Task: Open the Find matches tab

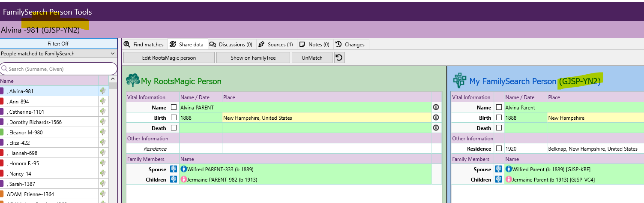Action: [x=144, y=44]
